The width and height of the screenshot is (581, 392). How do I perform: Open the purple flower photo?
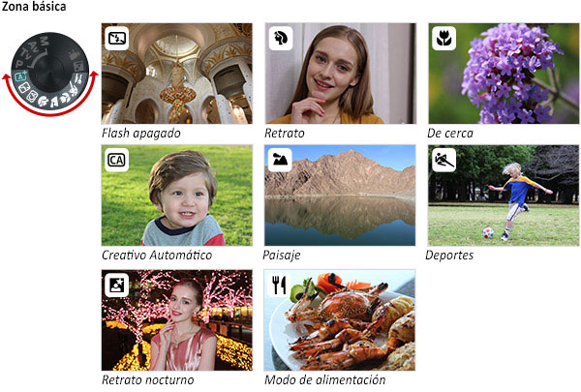(x=504, y=74)
